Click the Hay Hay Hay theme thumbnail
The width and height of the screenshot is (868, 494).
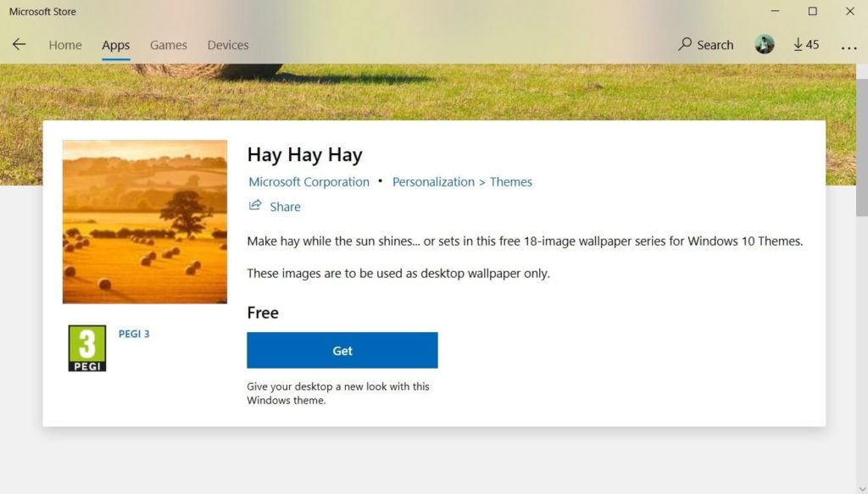144,221
